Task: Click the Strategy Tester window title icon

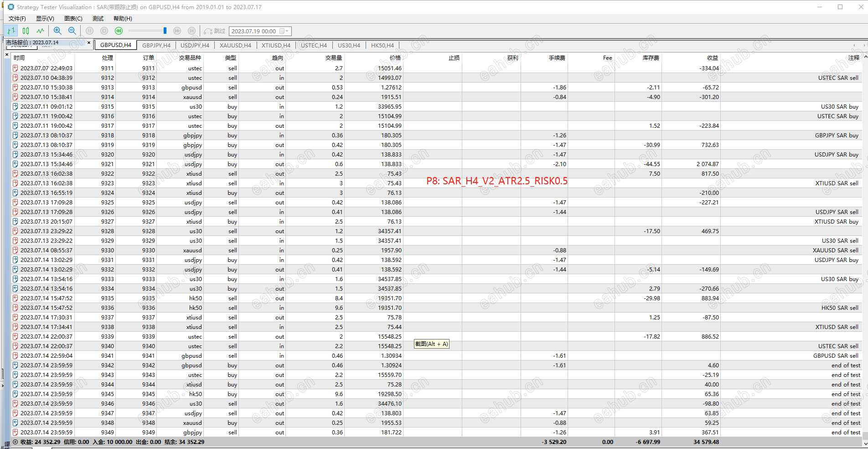Action: [x=10, y=7]
